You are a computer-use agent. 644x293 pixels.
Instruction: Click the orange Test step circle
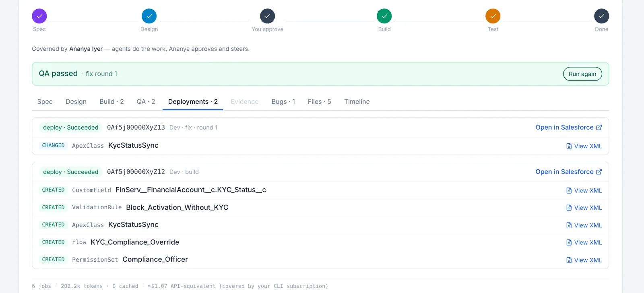[x=493, y=16]
